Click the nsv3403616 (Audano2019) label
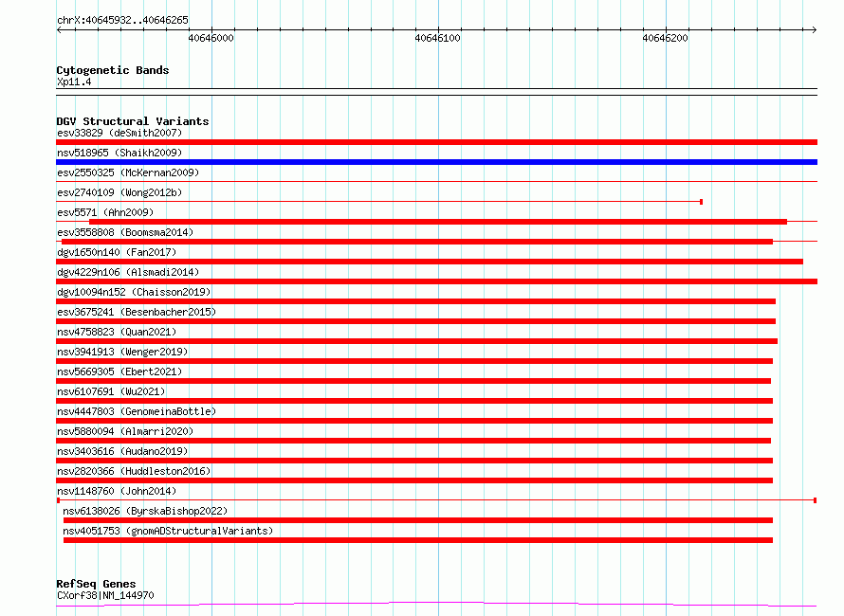This screenshot has width=844, height=616. tap(122, 451)
